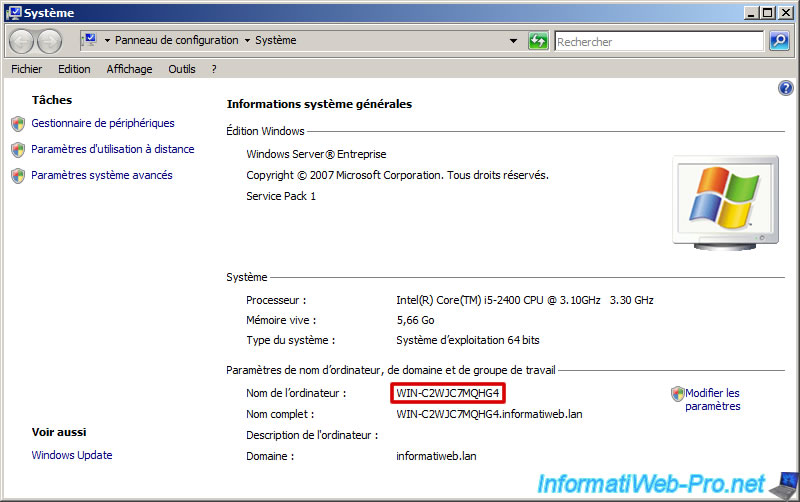Click Système d'exploitation 64 bits text
Screen dimensions: 800x502
[467, 340]
